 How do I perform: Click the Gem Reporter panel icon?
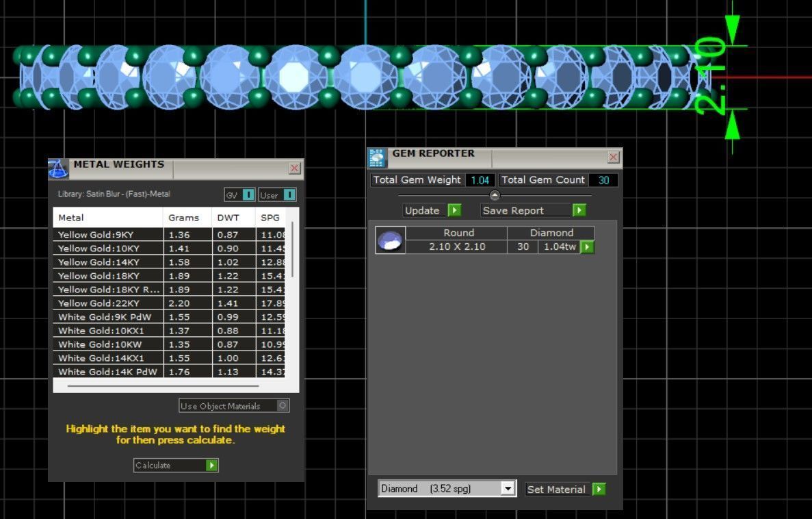[377, 157]
